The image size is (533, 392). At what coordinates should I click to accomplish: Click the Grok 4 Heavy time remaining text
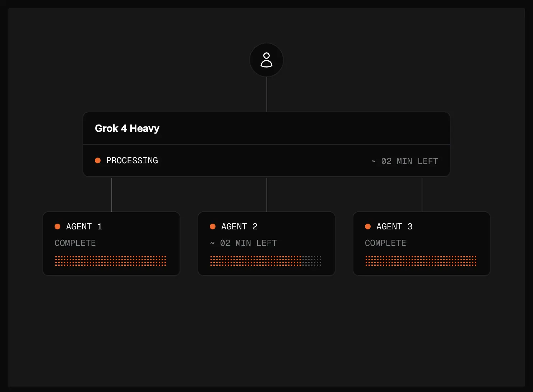[x=404, y=161]
